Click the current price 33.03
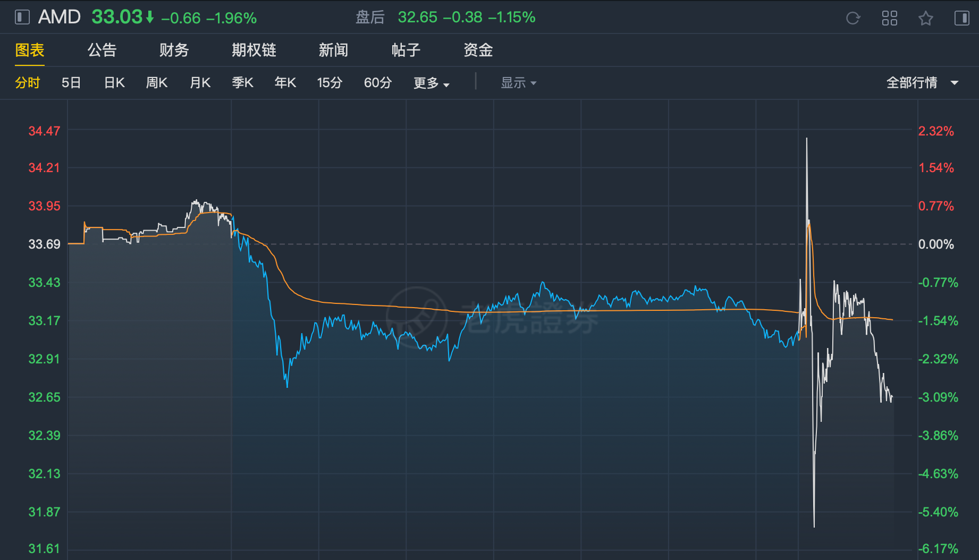This screenshot has width=979, height=560. (x=117, y=18)
